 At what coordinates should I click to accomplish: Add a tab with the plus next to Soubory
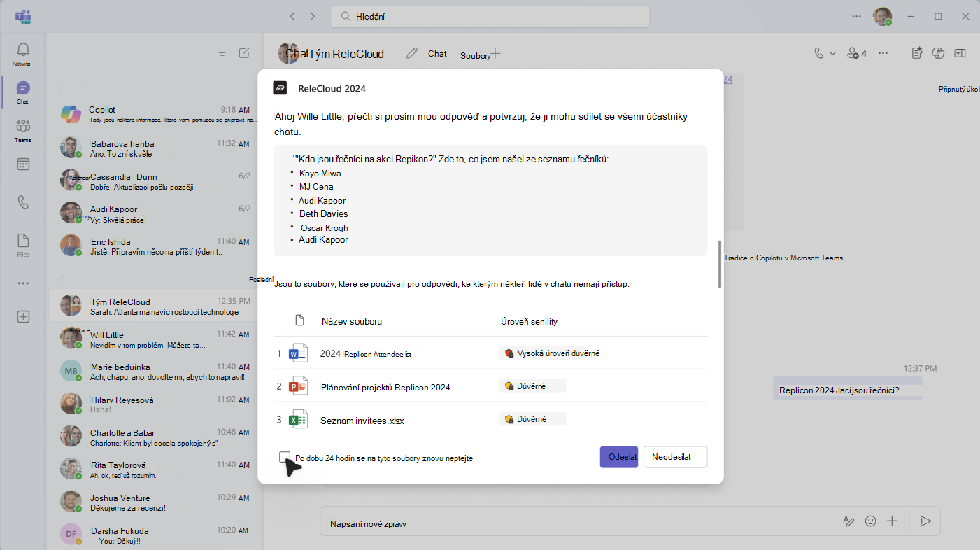tap(495, 53)
